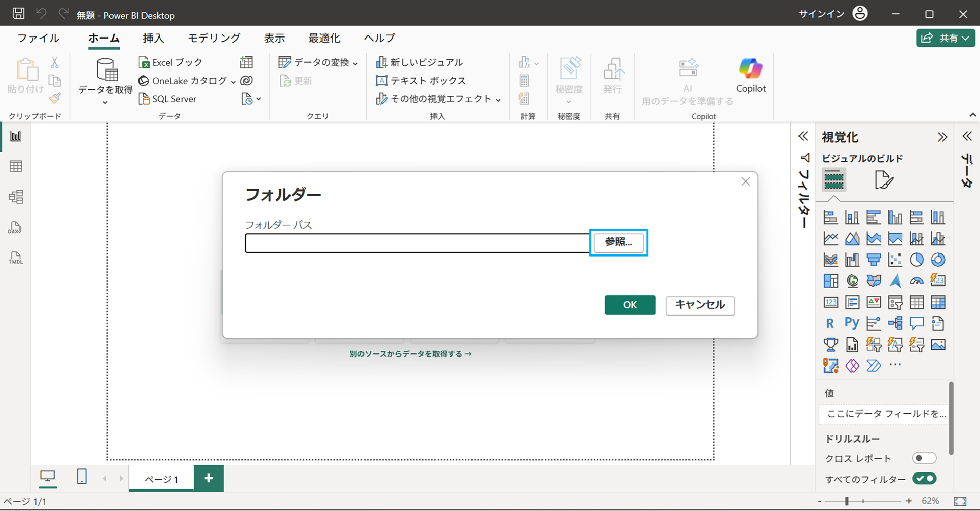The height and width of the screenshot is (511, 980).
Task: Switch to the モデリング ribbon tab
Action: coord(213,38)
